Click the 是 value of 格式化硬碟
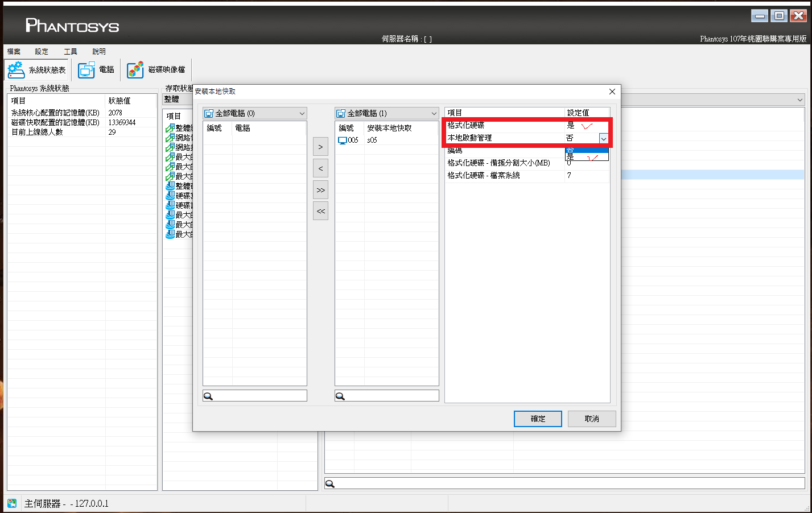This screenshot has height=513, width=812. click(x=571, y=125)
